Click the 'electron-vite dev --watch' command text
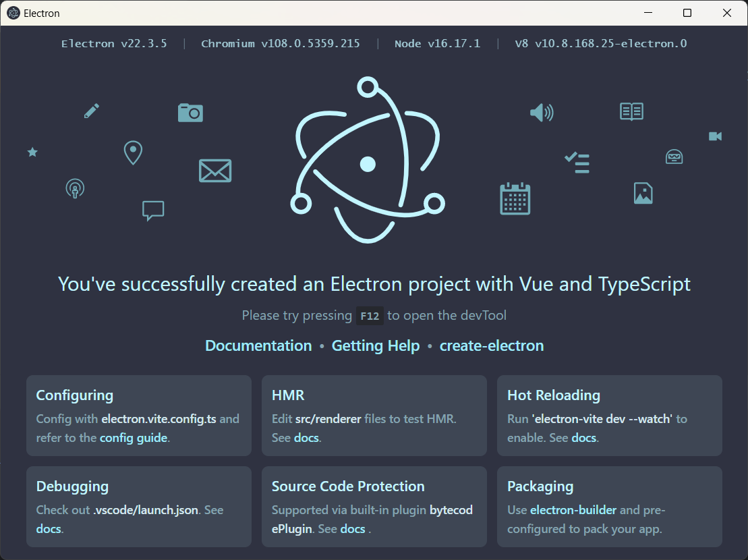This screenshot has width=748, height=560. pyautogui.click(x=602, y=419)
